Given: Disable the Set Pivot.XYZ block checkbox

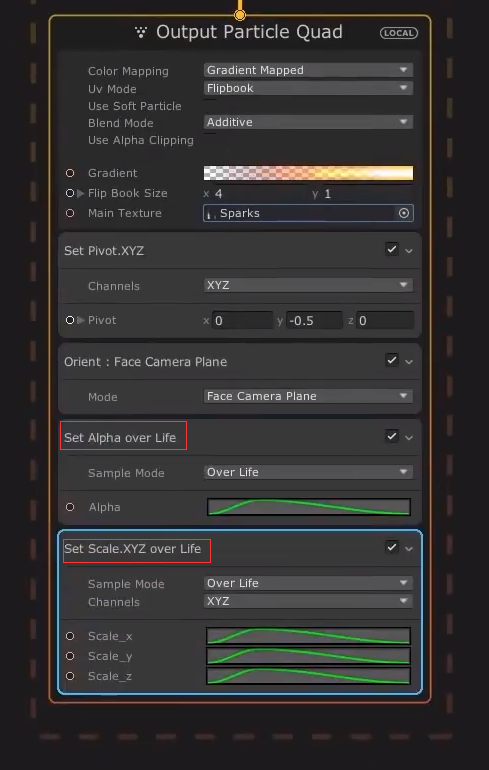Looking at the screenshot, I should (392, 249).
